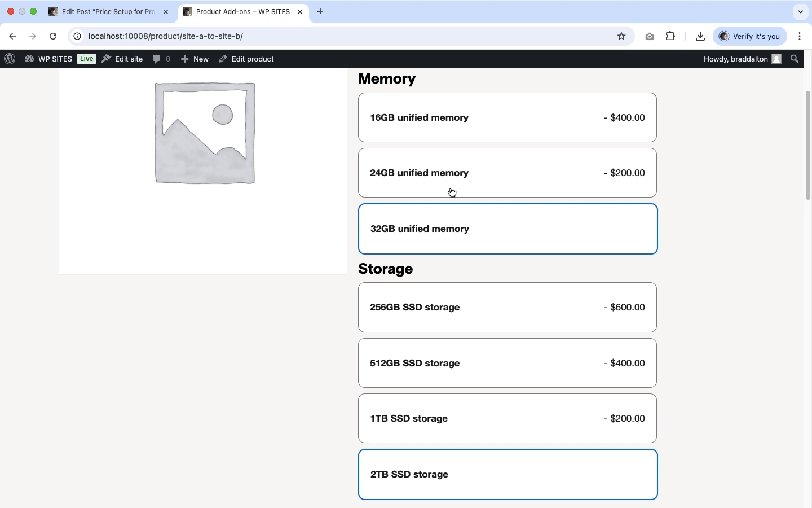This screenshot has height=508, width=812.
Task: Reload the current page
Action: 53,36
